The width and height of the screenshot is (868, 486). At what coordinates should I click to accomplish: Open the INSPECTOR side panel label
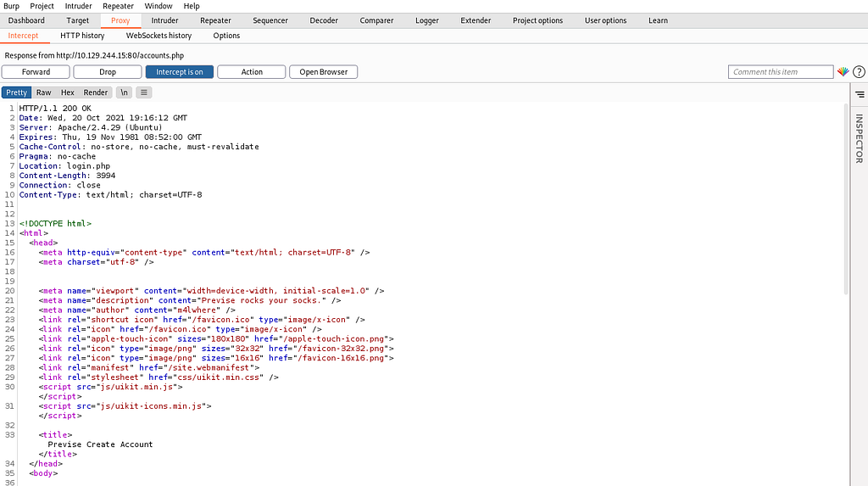(860, 138)
